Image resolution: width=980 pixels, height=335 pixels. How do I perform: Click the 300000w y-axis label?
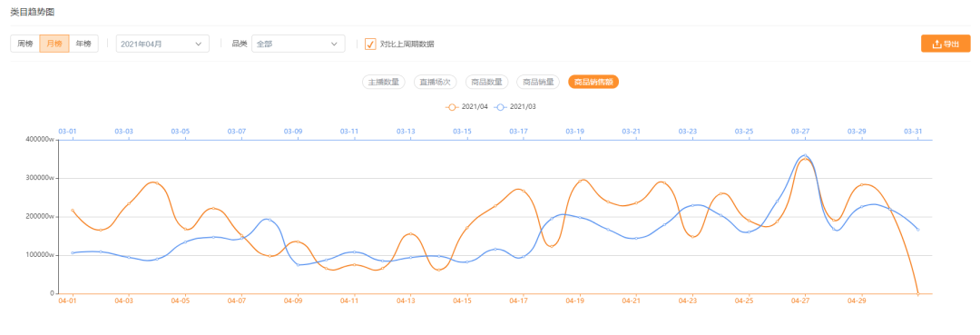(x=41, y=178)
